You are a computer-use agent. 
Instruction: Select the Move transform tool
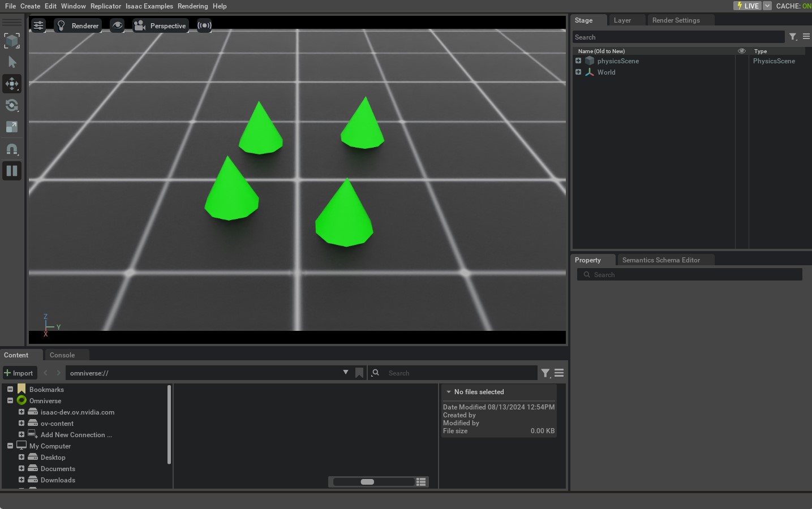(12, 84)
